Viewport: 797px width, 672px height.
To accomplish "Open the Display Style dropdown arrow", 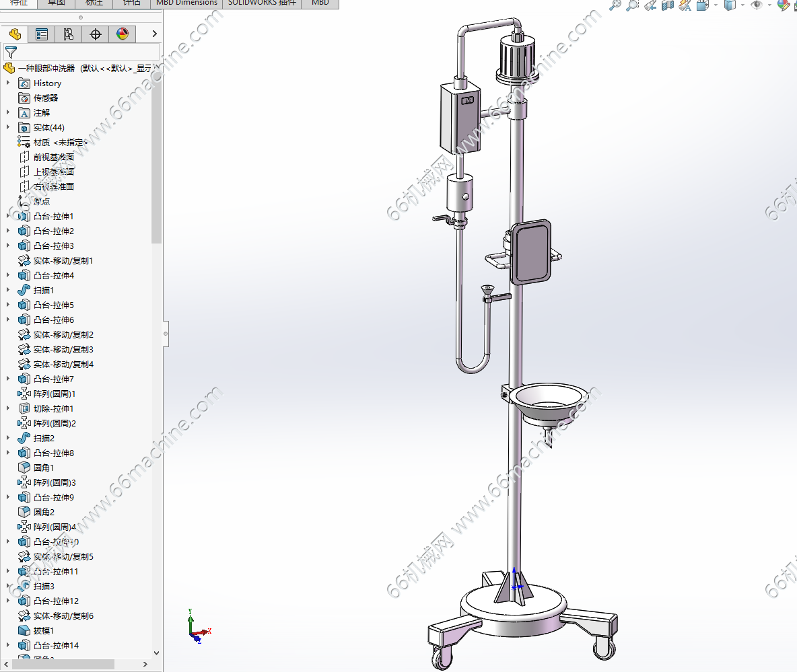I will pos(742,5).
